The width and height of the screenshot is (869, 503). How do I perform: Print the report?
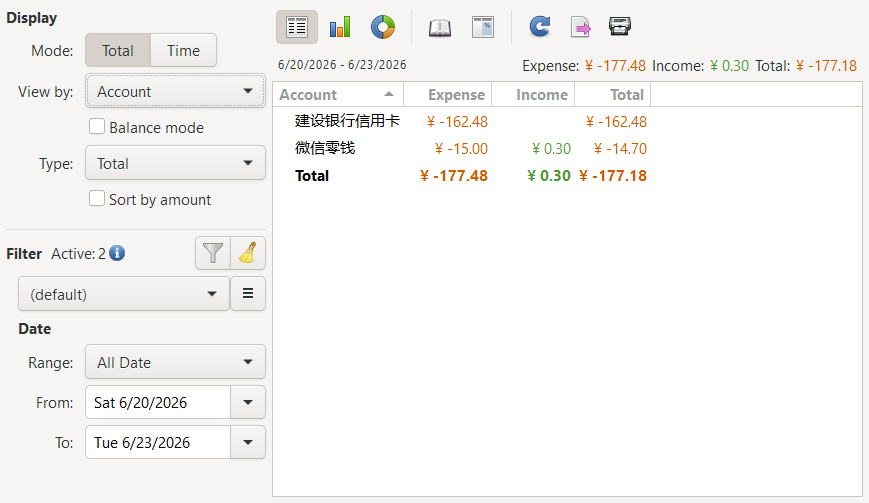click(x=620, y=26)
